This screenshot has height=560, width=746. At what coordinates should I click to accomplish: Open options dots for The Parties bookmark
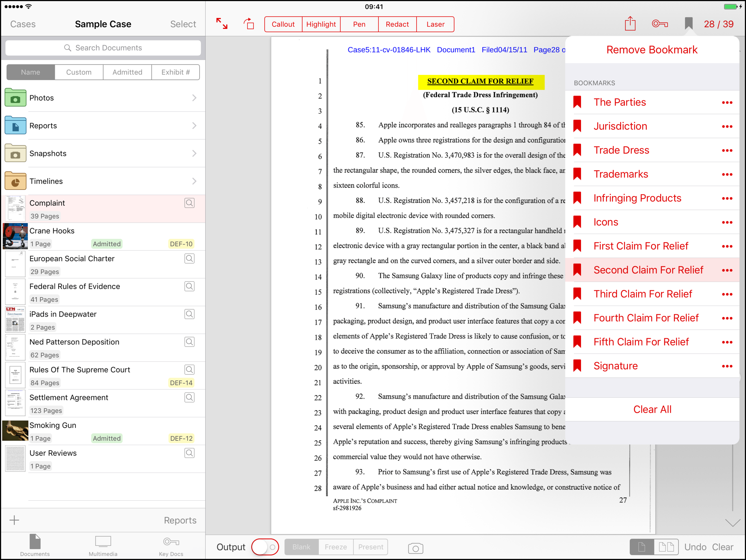point(727,103)
